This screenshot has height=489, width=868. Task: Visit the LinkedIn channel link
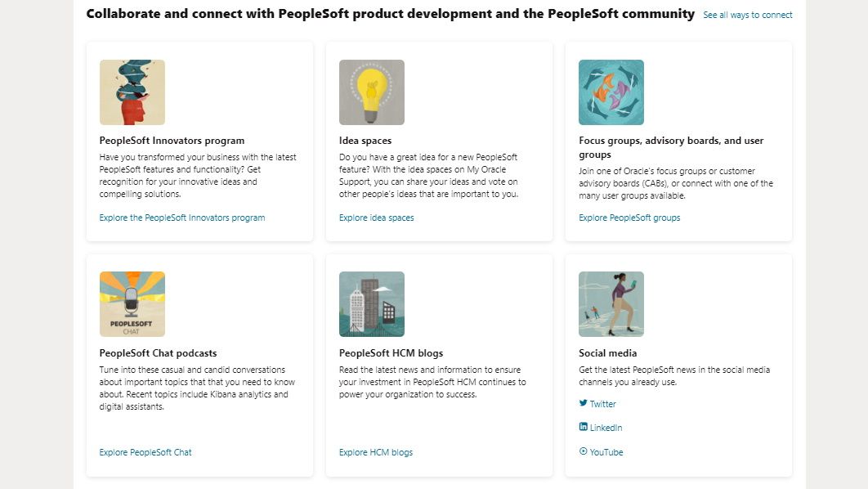click(x=604, y=427)
